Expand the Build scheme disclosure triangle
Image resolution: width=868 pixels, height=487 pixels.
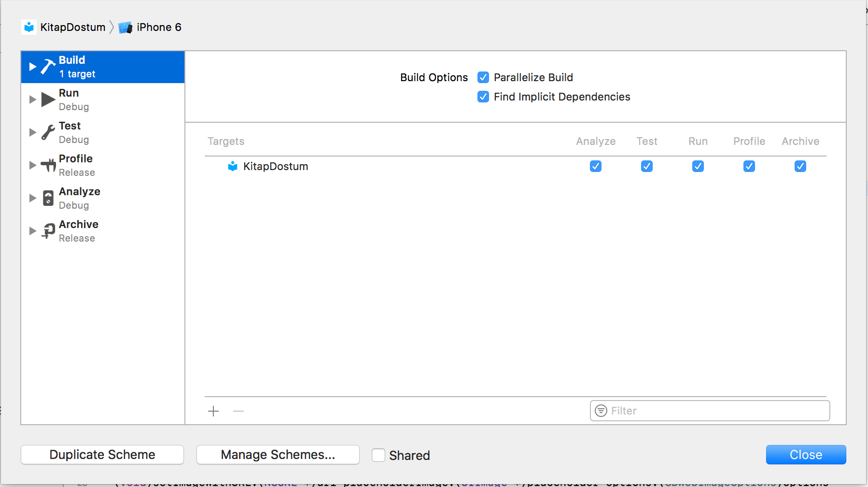(32, 66)
